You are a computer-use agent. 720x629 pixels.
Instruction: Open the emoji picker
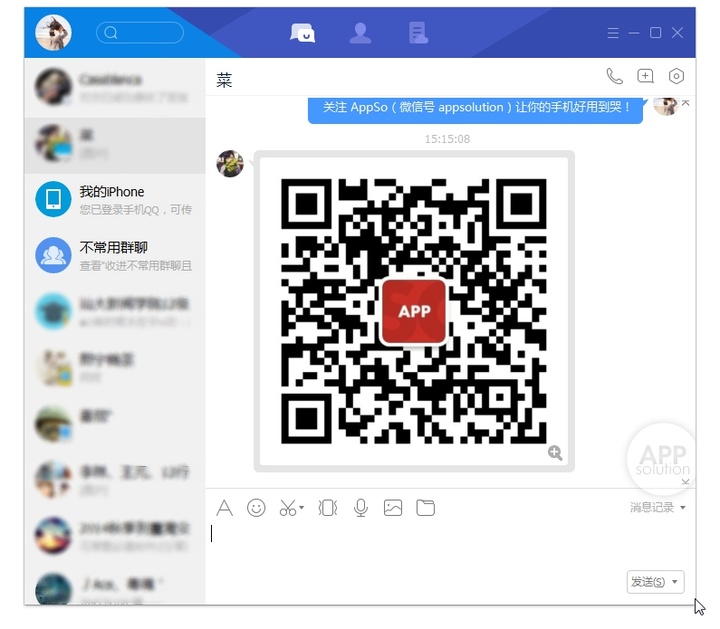tap(256, 508)
